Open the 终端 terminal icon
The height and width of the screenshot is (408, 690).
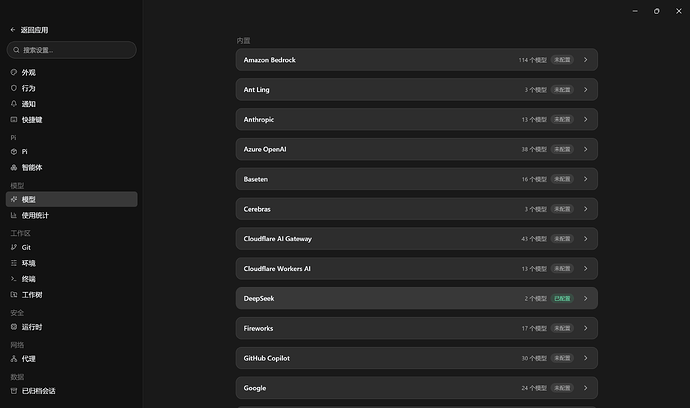[14, 279]
